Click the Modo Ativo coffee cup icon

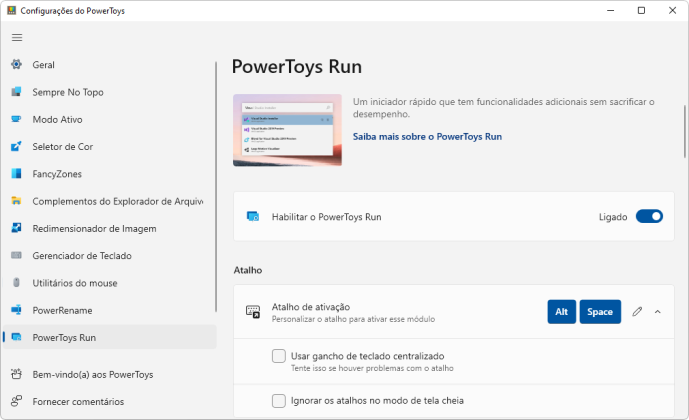click(16, 119)
